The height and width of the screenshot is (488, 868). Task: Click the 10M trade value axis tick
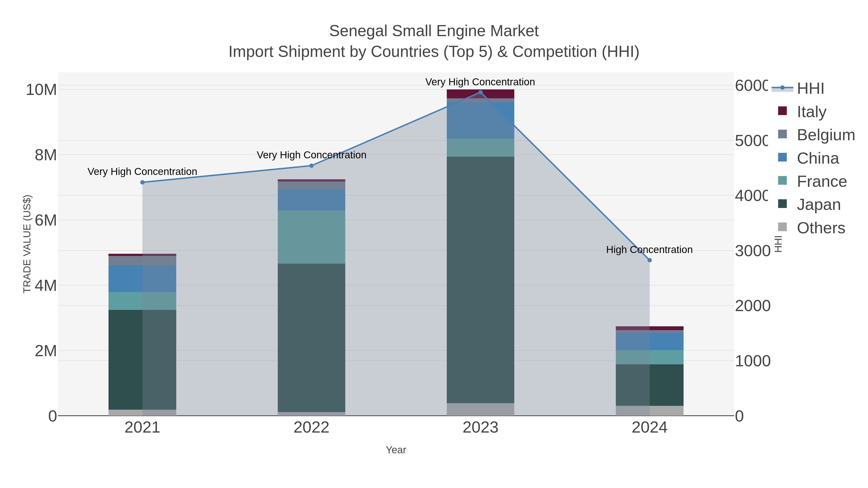pyautogui.click(x=41, y=90)
